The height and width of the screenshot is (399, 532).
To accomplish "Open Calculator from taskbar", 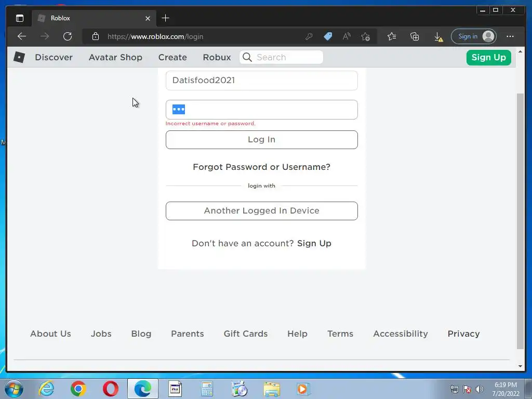I will [x=207, y=389].
